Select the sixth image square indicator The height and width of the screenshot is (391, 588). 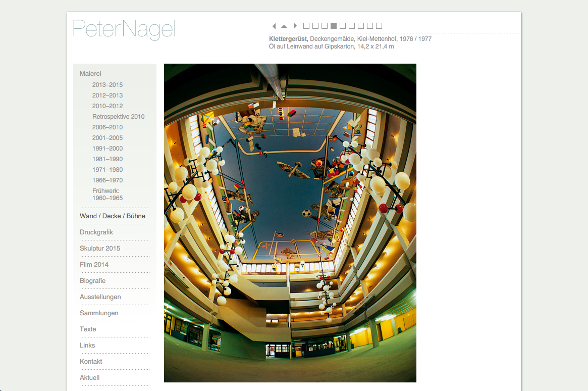click(352, 26)
